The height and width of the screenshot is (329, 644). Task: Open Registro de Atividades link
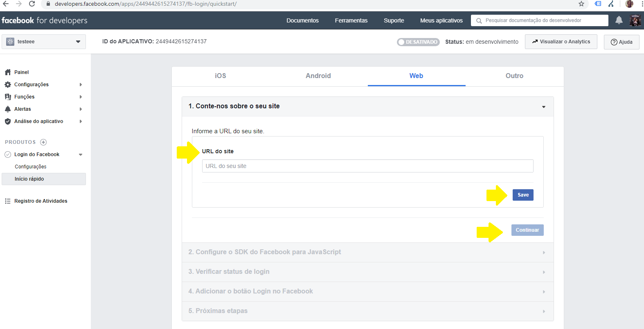coord(41,201)
